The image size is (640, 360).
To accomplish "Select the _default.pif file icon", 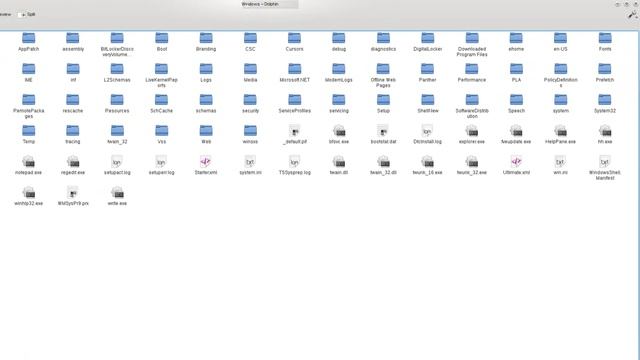I will (294, 131).
